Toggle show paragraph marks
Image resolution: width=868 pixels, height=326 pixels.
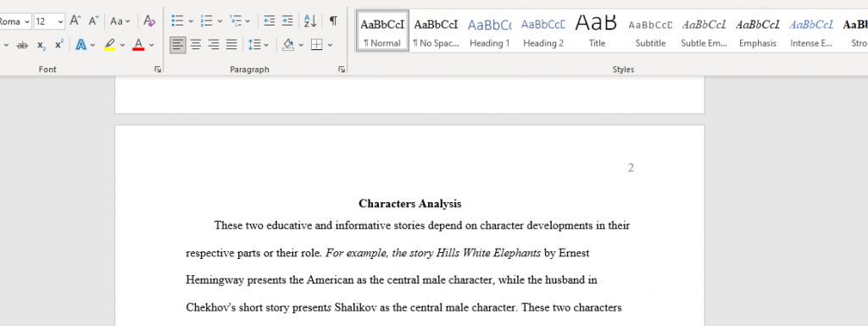[x=332, y=21]
